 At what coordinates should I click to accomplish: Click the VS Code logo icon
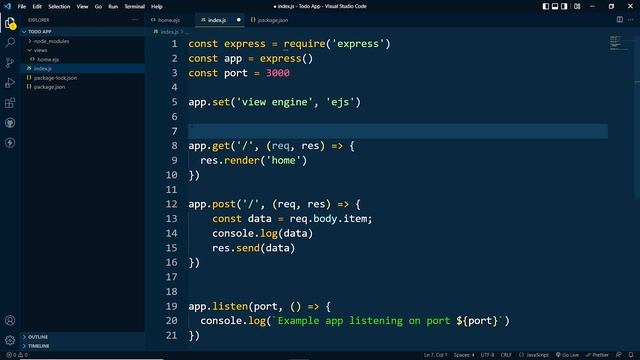(7, 6)
